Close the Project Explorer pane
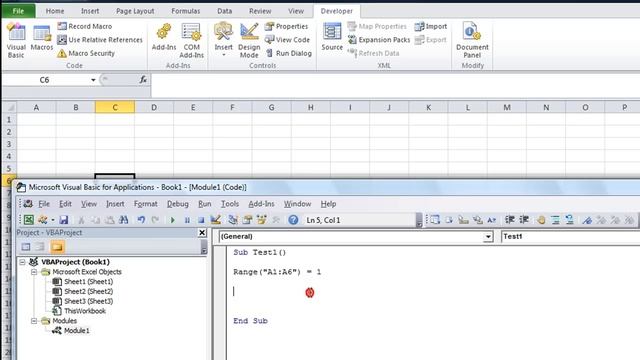Image resolution: width=640 pixels, height=360 pixels. (202, 233)
